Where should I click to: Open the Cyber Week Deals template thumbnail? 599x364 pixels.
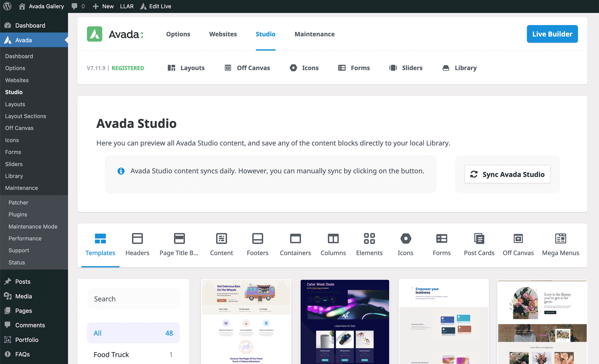point(345,322)
